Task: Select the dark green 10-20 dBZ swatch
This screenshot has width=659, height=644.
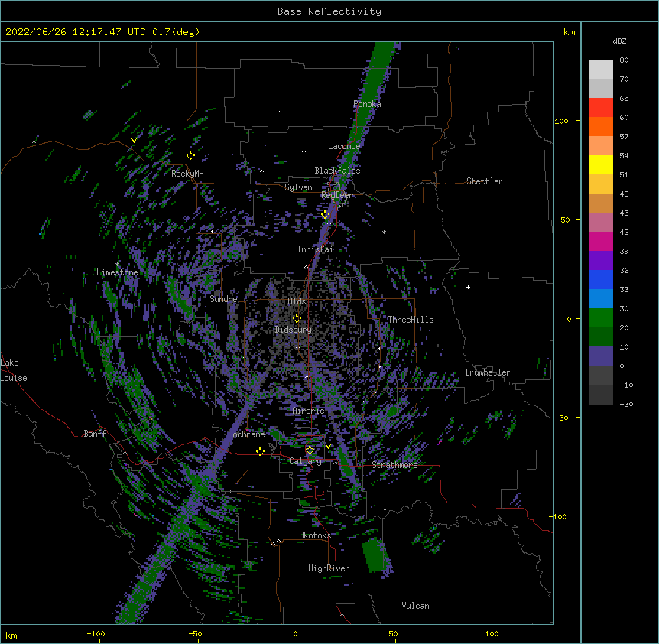Action: (601, 337)
